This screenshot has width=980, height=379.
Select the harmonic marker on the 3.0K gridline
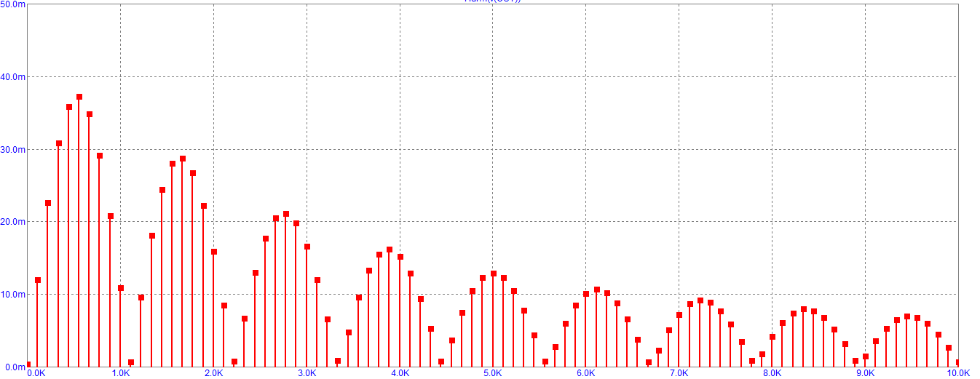(x=307, y=247)
